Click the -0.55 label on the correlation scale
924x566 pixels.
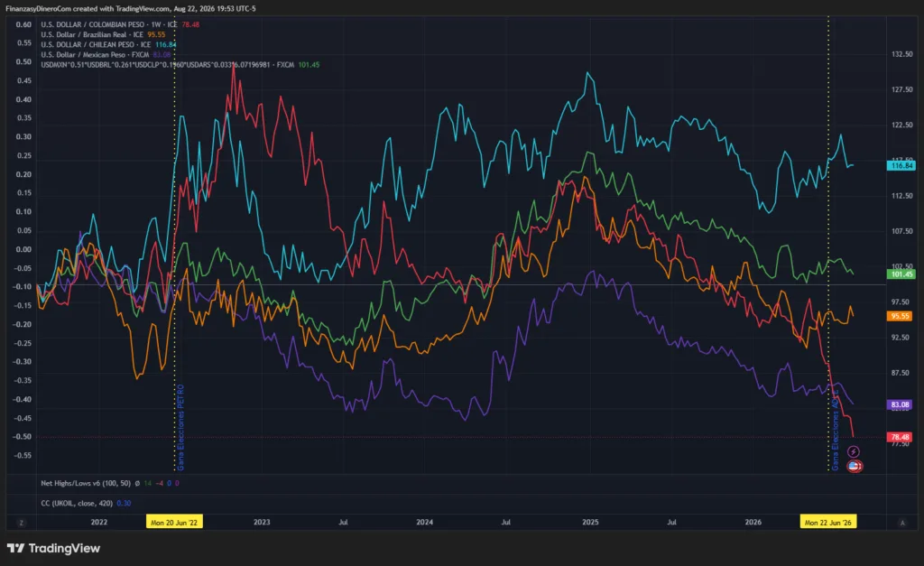click(23, 456)
